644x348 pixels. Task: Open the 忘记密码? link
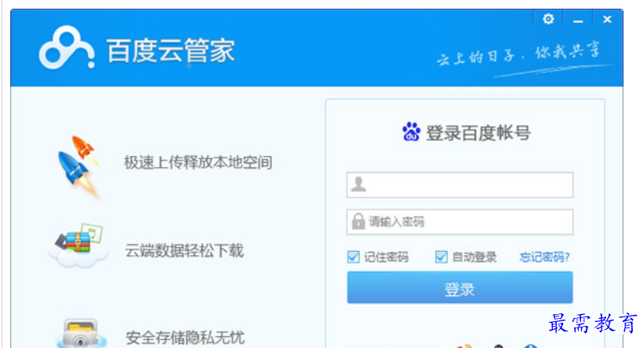click(x=545, y=257)
